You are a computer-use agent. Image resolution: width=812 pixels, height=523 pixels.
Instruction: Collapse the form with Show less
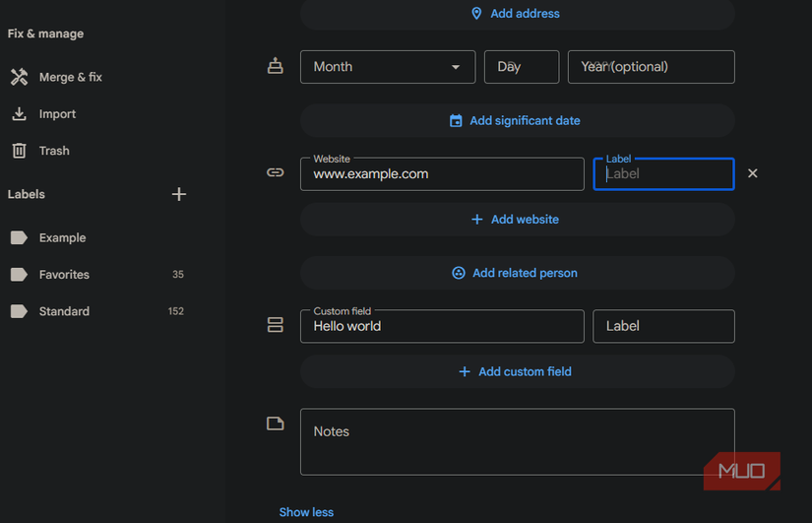(x=306, y=512)
